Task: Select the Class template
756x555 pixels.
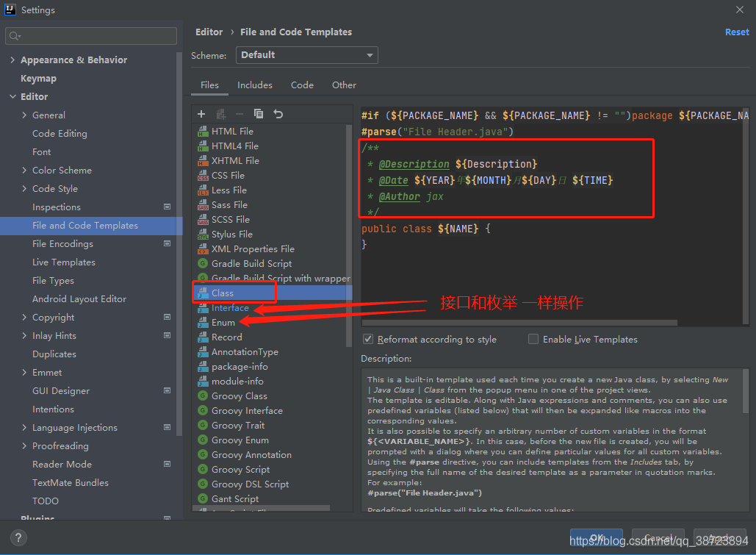Action: (x=223, y=293)
